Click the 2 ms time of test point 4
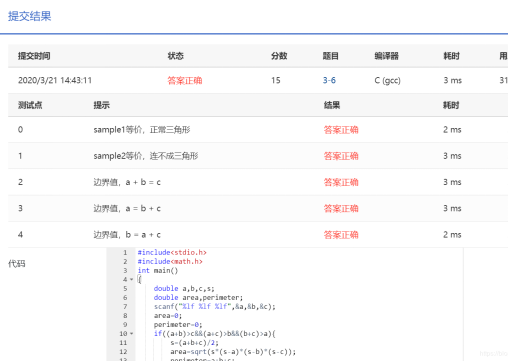This screenshot has width=508, height=362. (452, 235)
